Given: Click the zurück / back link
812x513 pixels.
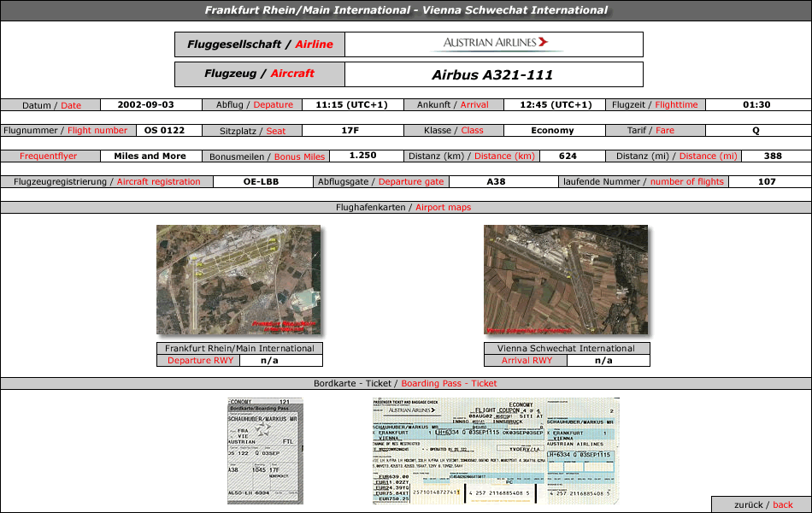Looking at the screenshot, I should [762, 504].
